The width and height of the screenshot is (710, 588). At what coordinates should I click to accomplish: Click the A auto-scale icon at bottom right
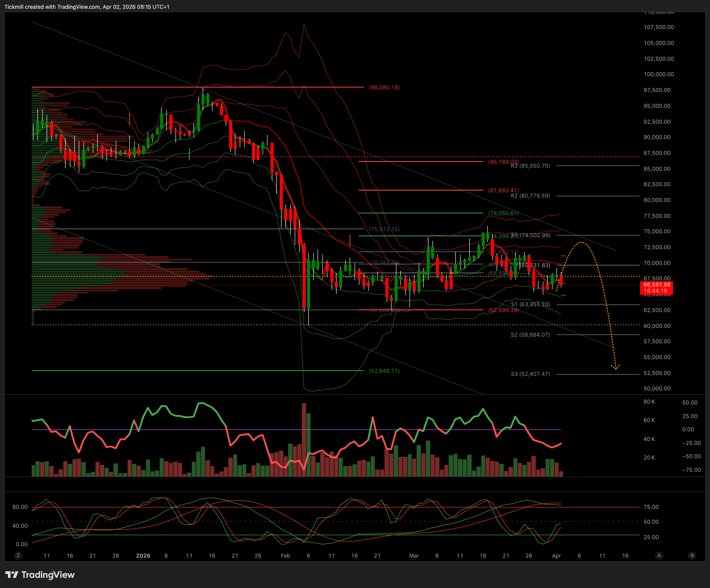pos(659,555)
